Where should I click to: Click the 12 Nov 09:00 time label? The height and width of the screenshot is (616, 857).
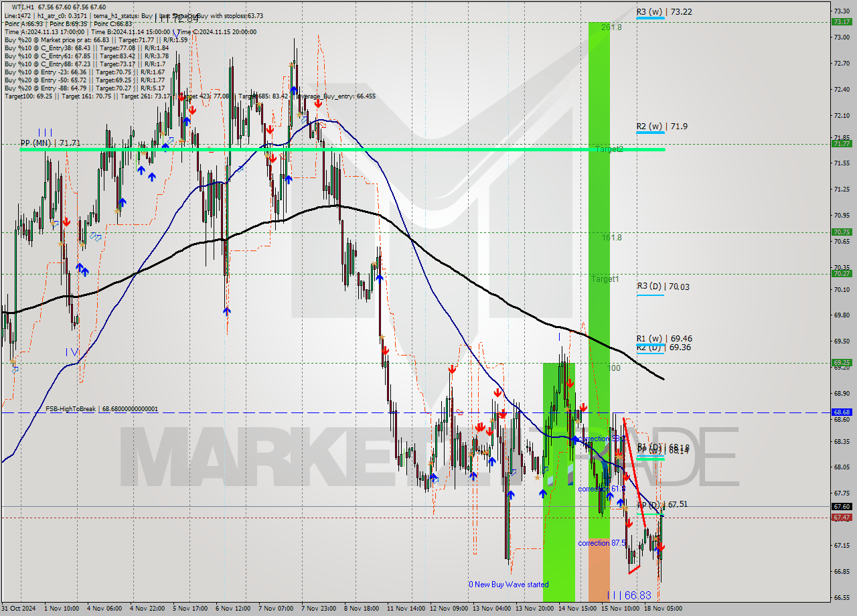(x=449, y=609)
